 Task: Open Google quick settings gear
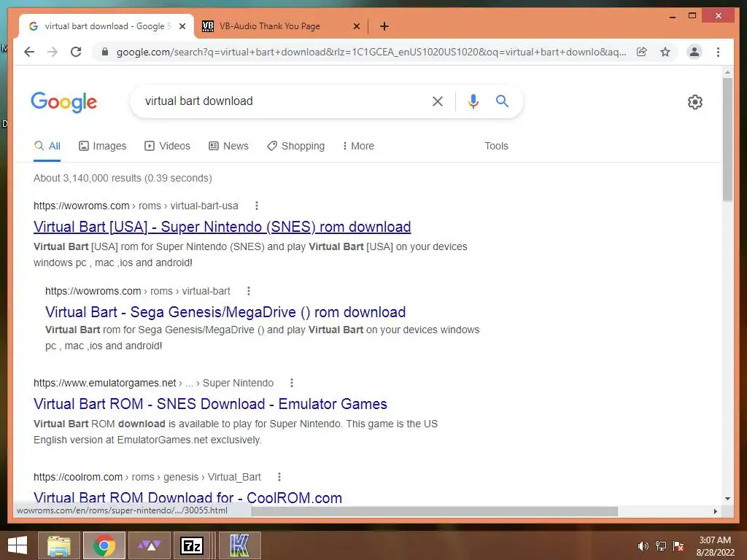click(x=695, y=102)
